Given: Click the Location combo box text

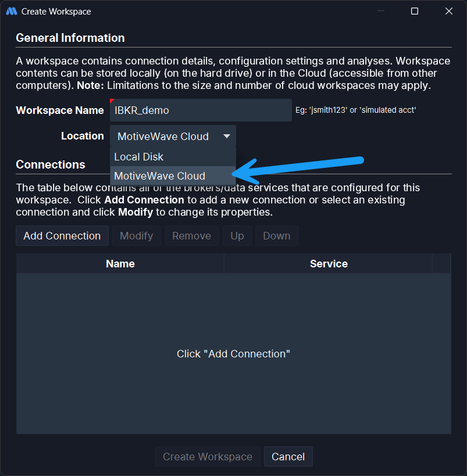Looking at the screenshot, I should 163,137.
